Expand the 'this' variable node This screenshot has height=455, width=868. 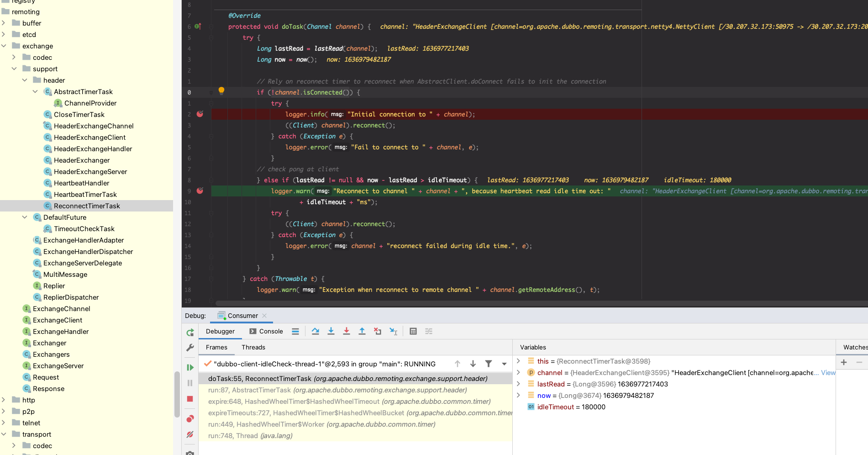click(x=518, y=361)
